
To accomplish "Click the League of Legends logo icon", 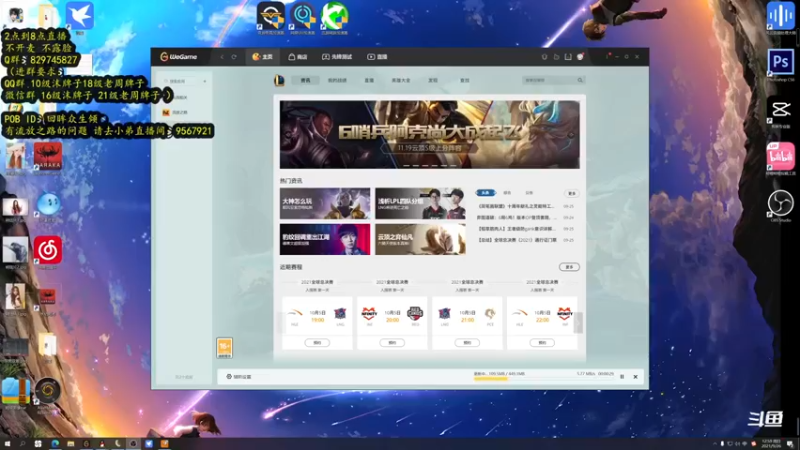I will click(279, 80).
